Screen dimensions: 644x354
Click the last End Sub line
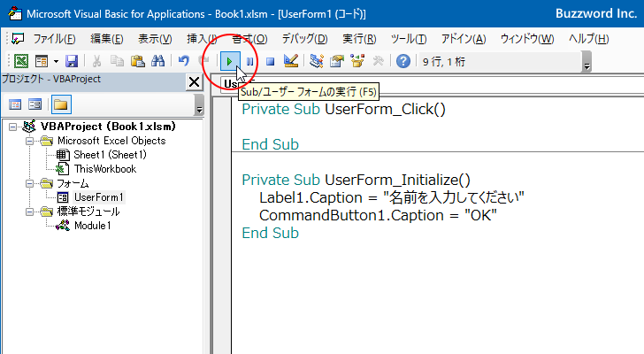pos(270,233)
